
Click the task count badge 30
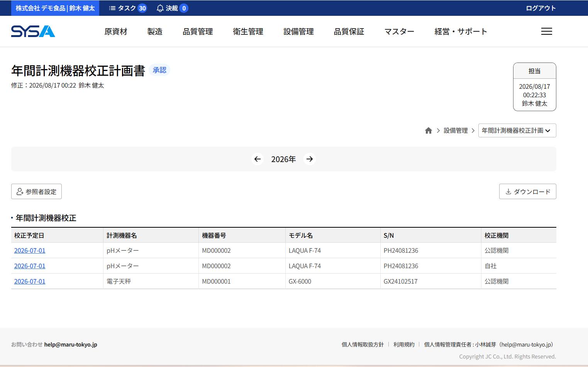142,8
